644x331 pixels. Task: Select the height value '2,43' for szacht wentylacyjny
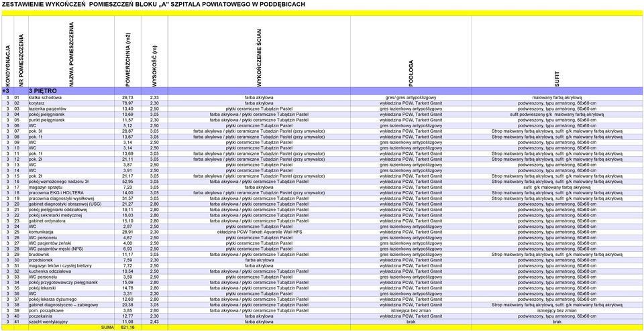[154, 322]
